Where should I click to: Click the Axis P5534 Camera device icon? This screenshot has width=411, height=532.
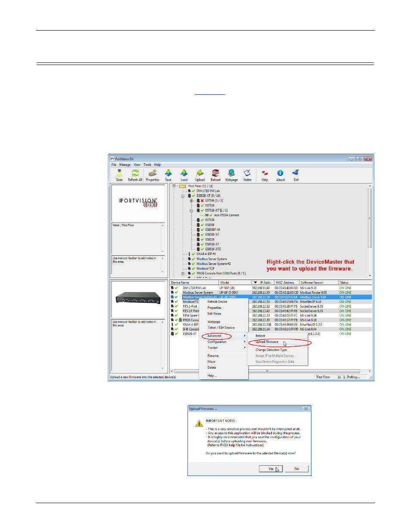point(207,215)
